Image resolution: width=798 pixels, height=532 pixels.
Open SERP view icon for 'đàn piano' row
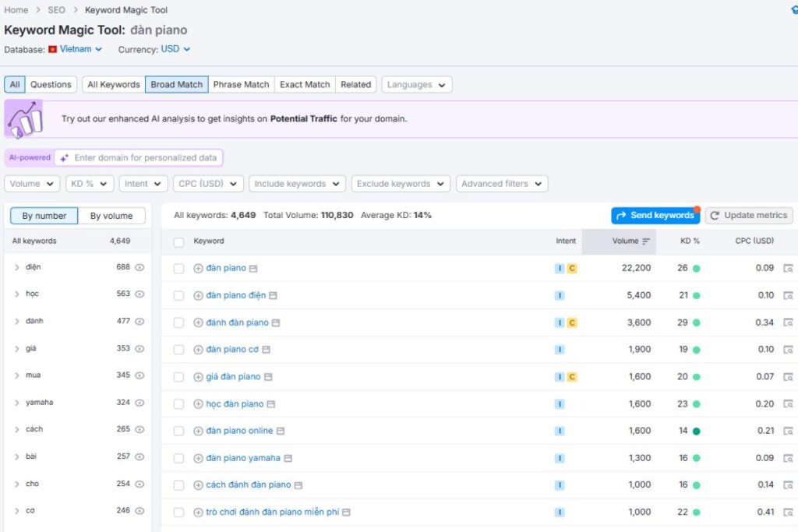coord(788,268)
